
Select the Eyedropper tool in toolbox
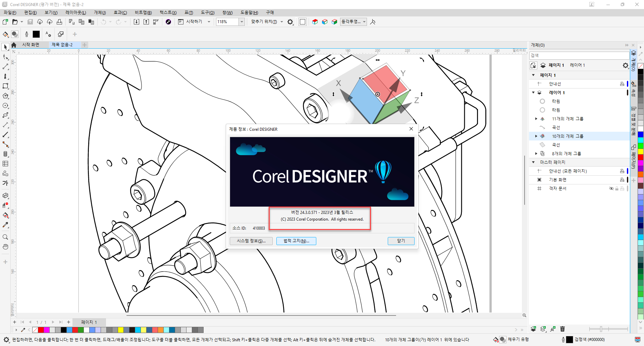pos(5,225)
